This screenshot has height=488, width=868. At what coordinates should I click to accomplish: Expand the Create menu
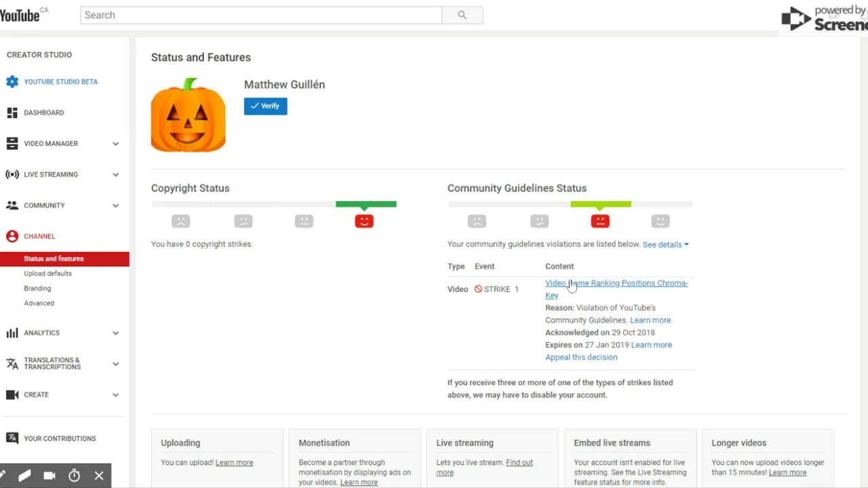pos(115,394)
